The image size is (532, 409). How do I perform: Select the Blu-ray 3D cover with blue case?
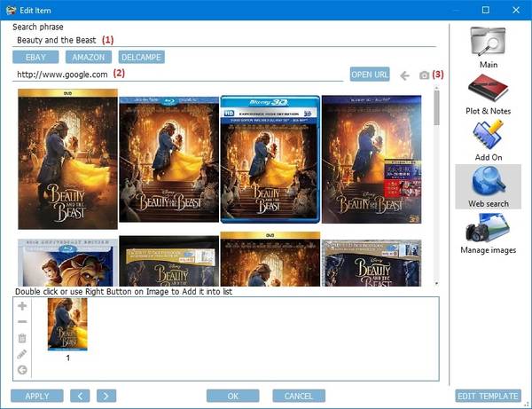270,159
